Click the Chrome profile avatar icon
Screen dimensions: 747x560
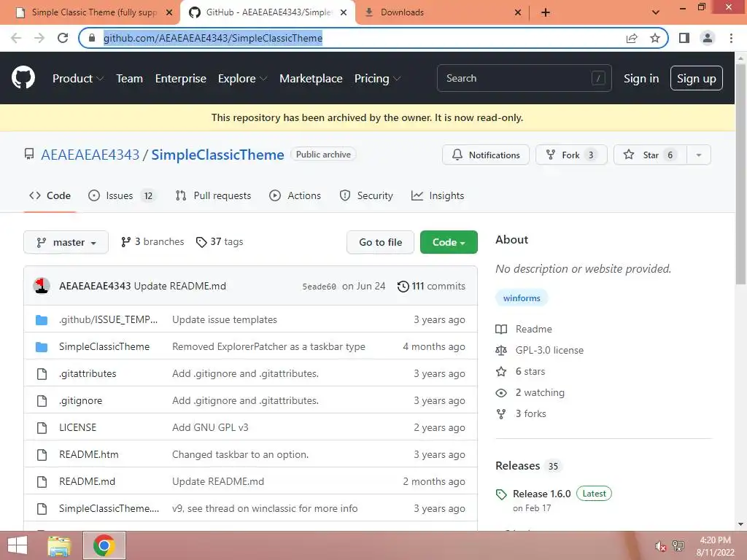[708, 38]
